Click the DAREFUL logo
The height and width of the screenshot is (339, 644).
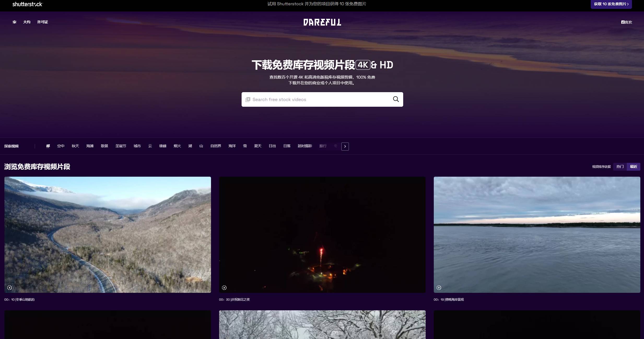pos(322,22)
